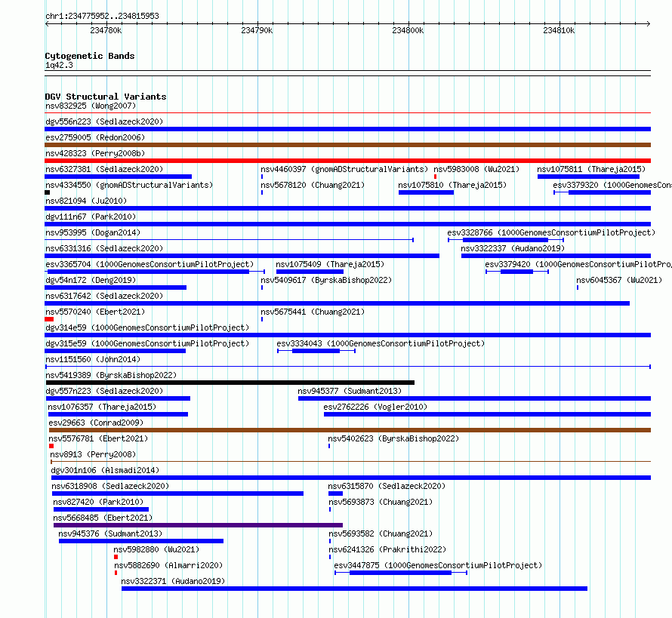Screen dimensions: 672x618
Task: Click the black nsv5419389 bar
Action: (x=230, y=383)
